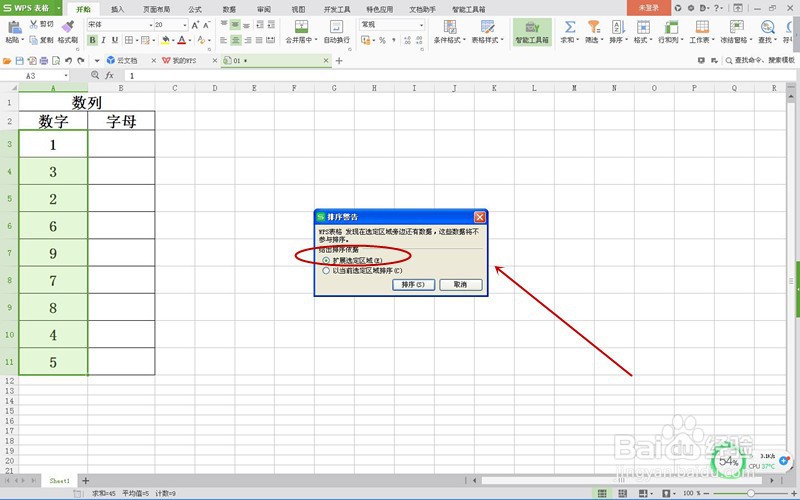Screen dimensions: 800x500
Task: Click the AutoSum (求和) sigma icon
Action: [x=570, y=27]
